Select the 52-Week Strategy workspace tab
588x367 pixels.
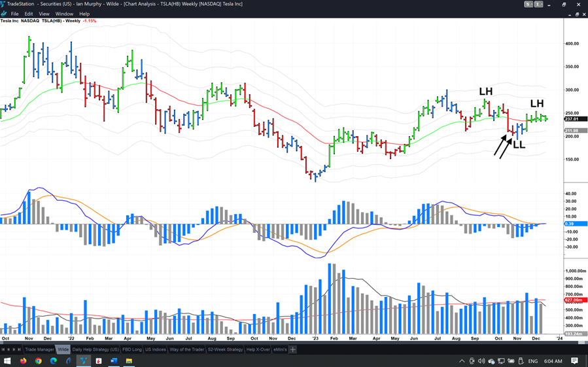click(225, 349)
